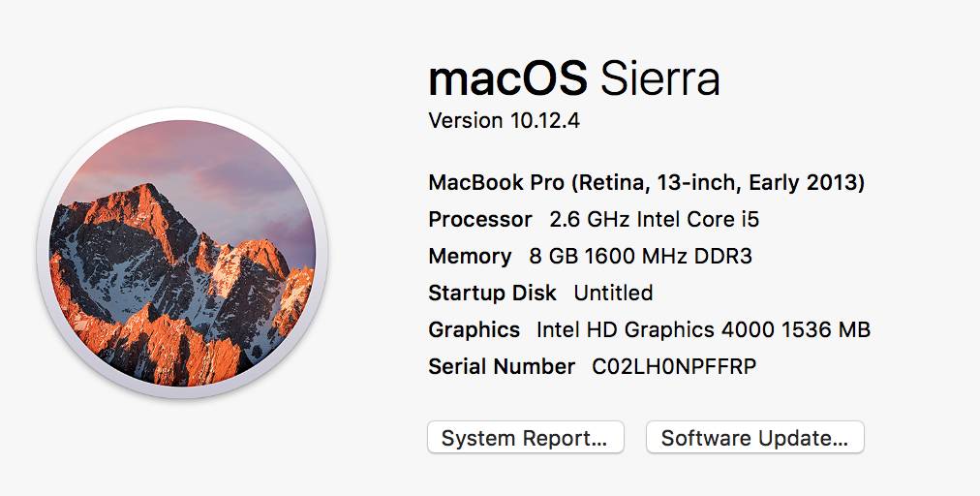
Task: Click the Untitled startup disk name
Action: coord(613,293)
